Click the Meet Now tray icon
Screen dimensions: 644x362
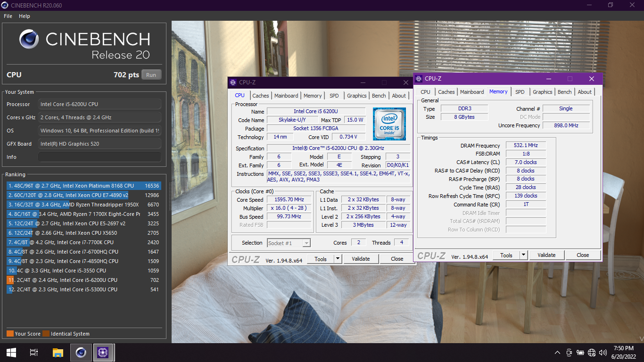tap(569, 353)
